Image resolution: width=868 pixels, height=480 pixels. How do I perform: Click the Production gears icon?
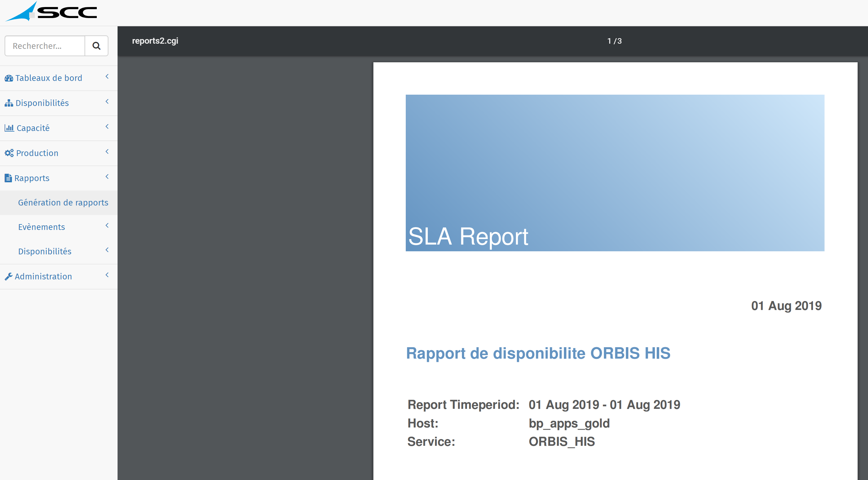click(9, 153)
